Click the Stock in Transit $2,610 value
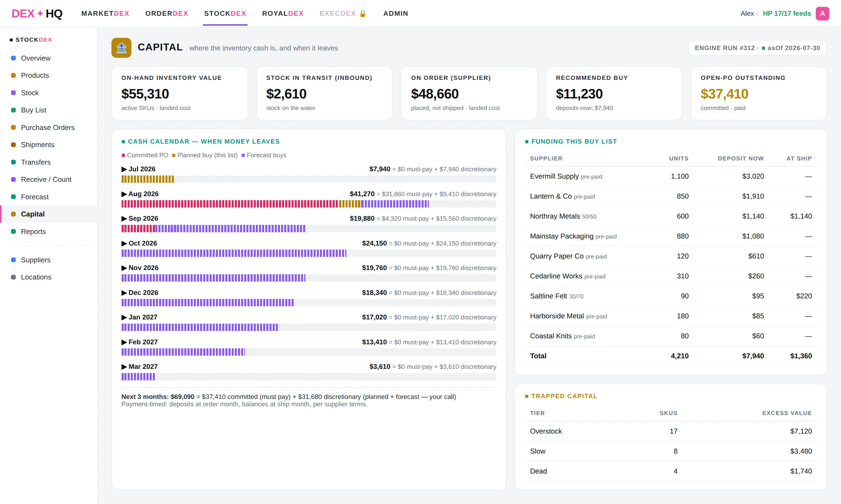The width and height of the screenshot is (841, 504). 286,94
